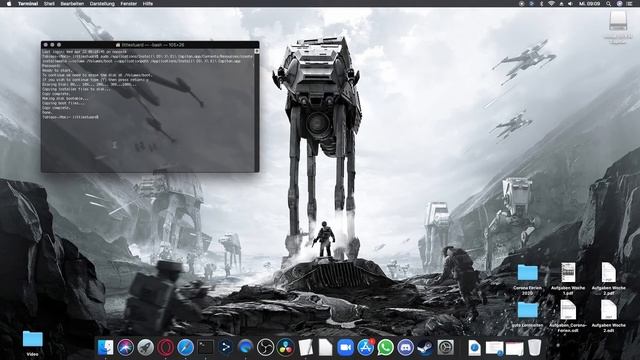Open the Darstellung menu
This screenshot has width=640, height=360.
click(102, 4)
